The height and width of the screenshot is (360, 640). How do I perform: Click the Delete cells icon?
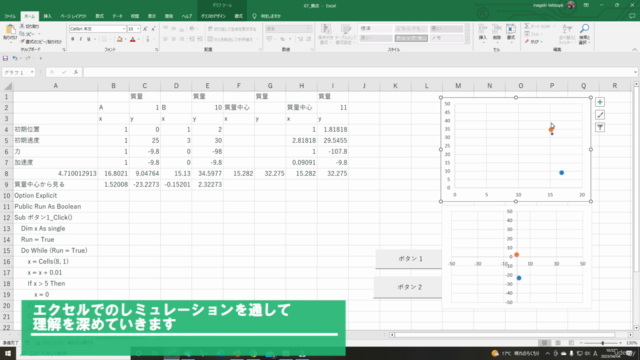[497, 29]
